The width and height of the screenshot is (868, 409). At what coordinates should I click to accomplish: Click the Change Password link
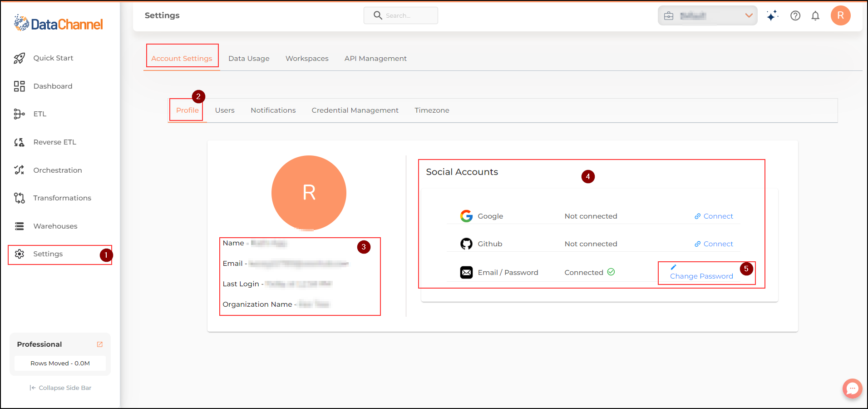point(701,276)
